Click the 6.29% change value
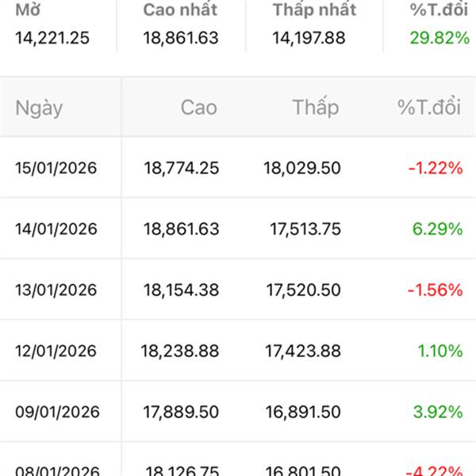The width and height of the screenshot is (476, 476). point(437,229)
